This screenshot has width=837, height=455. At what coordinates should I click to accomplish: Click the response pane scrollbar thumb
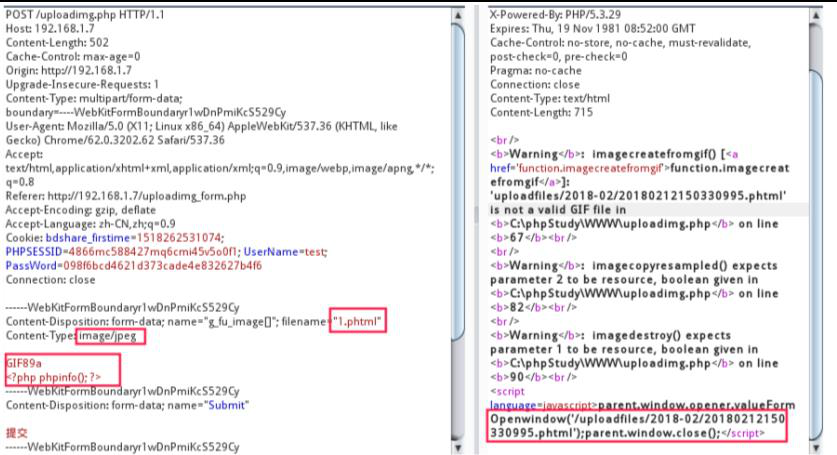click(815, 255)
